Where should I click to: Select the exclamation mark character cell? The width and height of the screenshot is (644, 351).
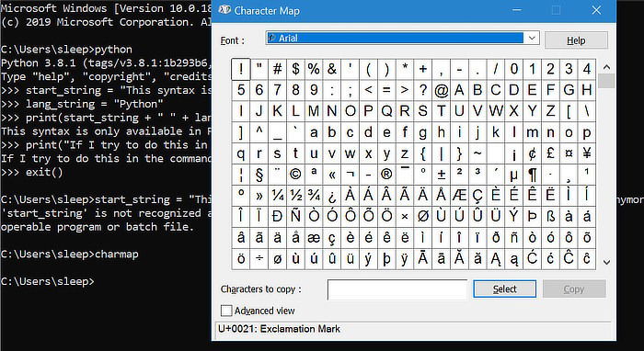(x=241, y=69)
